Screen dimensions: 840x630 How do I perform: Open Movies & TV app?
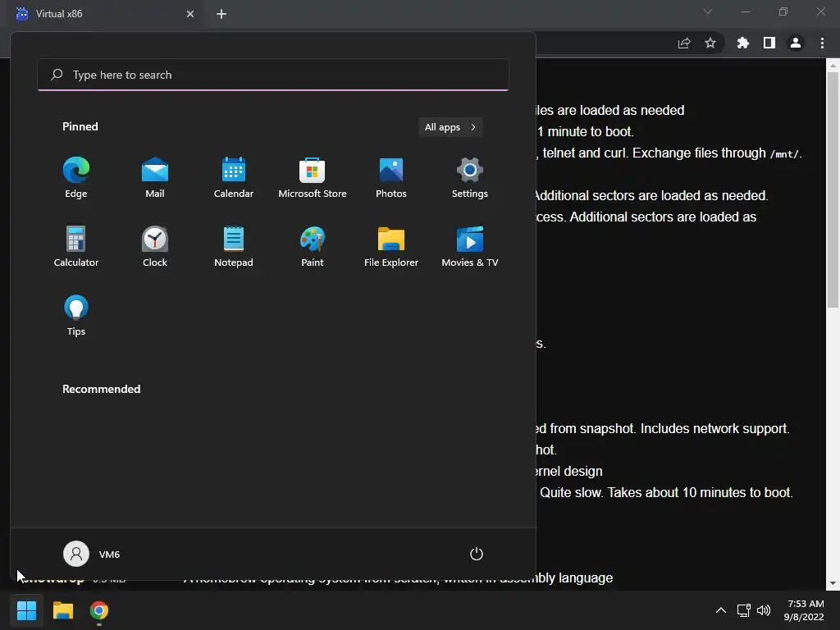470,246
